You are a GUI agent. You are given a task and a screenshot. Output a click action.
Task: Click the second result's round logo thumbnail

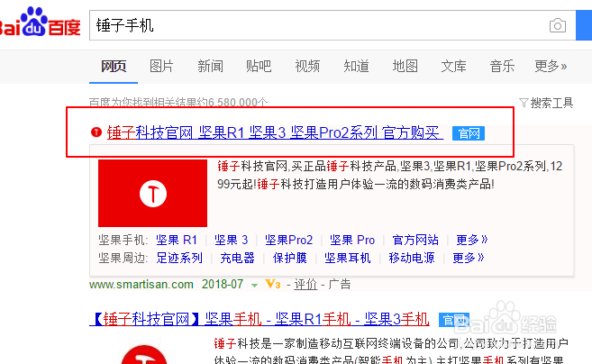(x=144, y=354)
